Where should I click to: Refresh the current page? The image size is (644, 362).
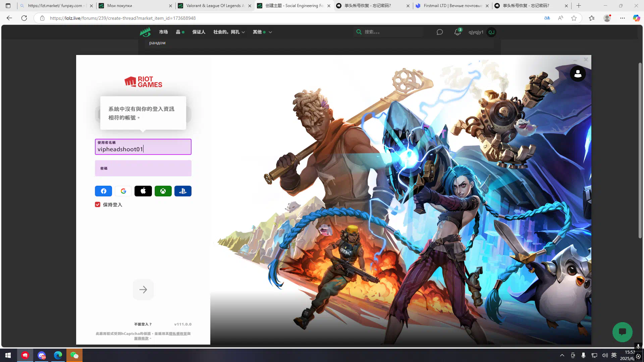24,18
